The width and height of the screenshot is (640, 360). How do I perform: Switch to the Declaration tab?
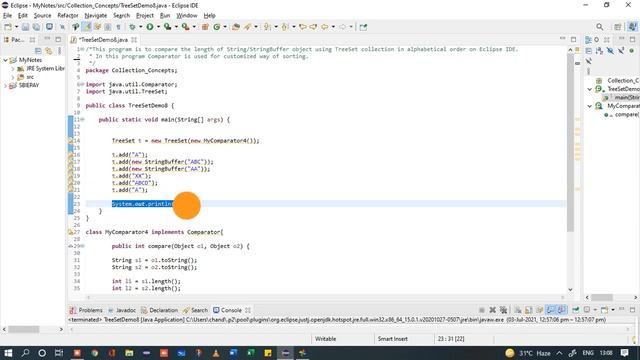pyautogui.click(x=159, y=310)
